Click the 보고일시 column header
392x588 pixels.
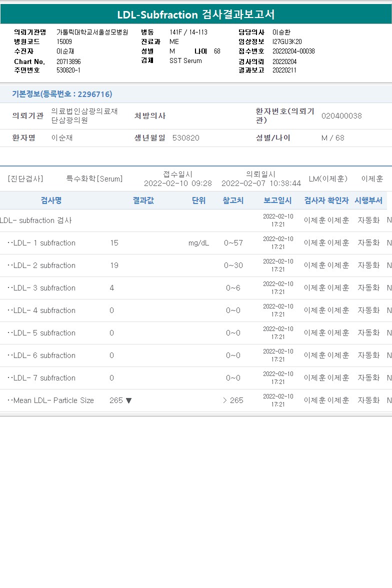tap(277, 200)
